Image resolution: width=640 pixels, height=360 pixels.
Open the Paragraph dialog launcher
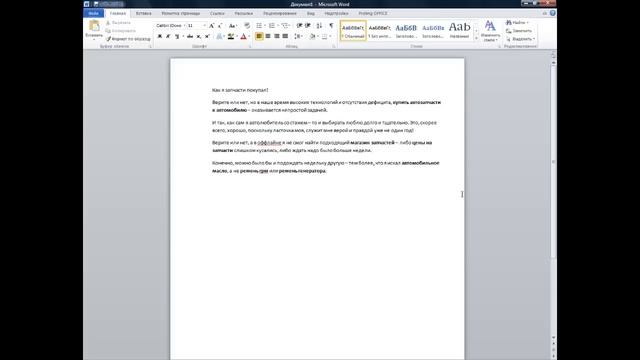[334, 47]
